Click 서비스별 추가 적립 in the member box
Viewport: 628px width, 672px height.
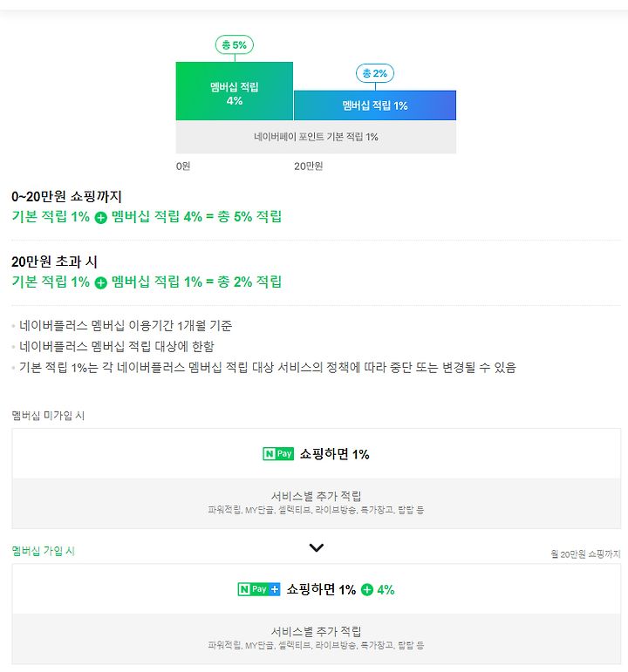pos(316,632)
